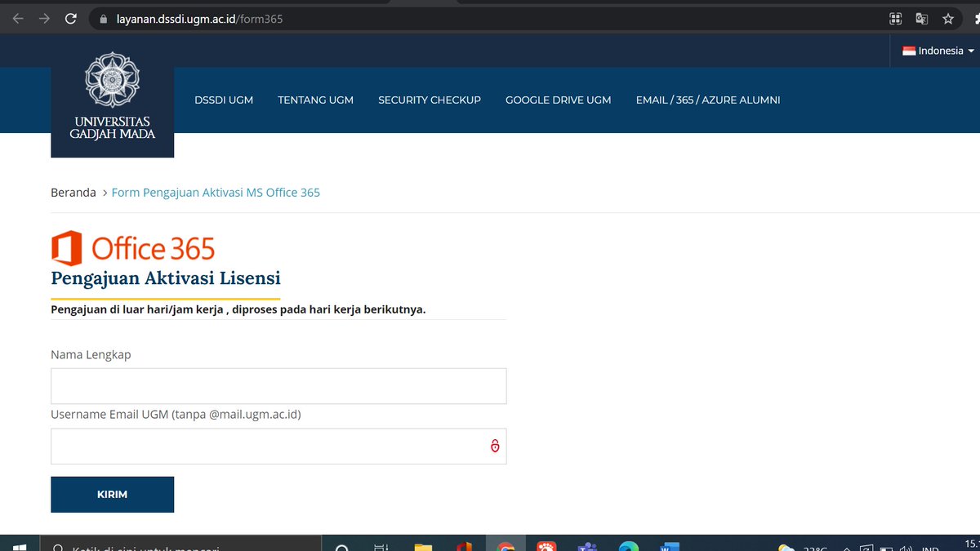The height and width of the screenshot is (551, 980).
Task: Click the red password-manager icon in the username field
Action: tap(494, 446)
